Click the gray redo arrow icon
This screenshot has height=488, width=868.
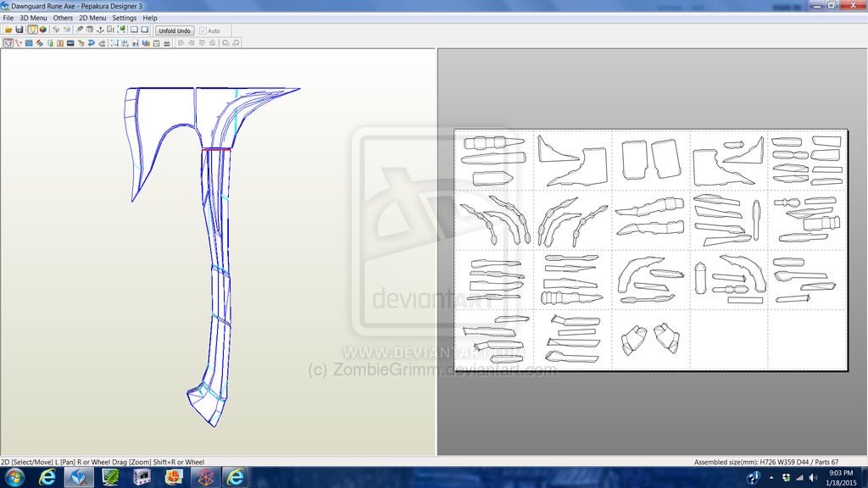(102, 42)
